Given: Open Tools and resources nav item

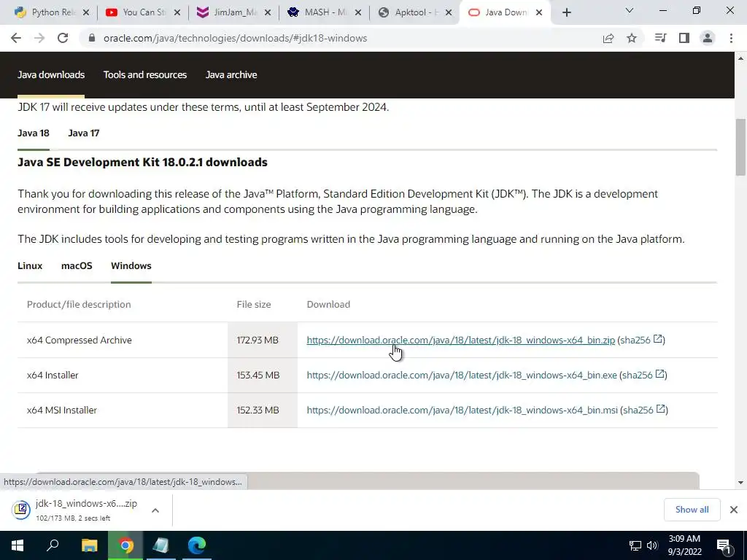Looking at the screenshot, I should (145, 75).
